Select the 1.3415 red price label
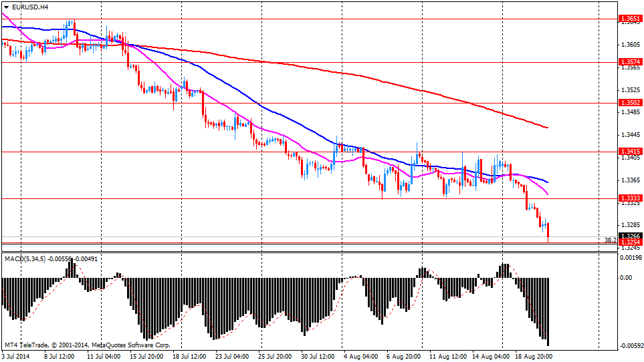The width and height of the screenshot is (644, 362). [630, 151]
